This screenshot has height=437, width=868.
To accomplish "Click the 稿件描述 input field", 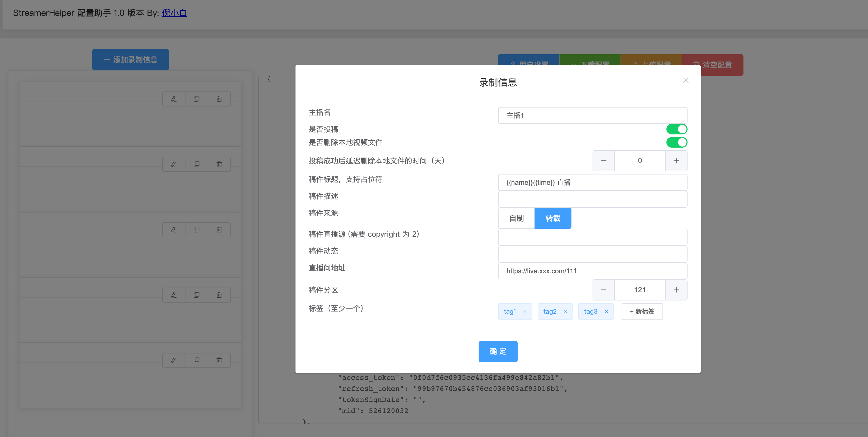I will point(592,199).
